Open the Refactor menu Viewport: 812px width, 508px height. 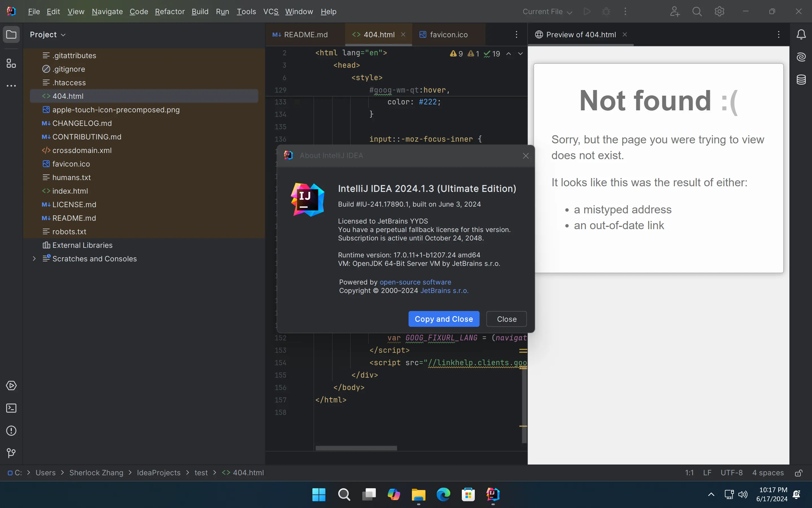tap(170, 11)
